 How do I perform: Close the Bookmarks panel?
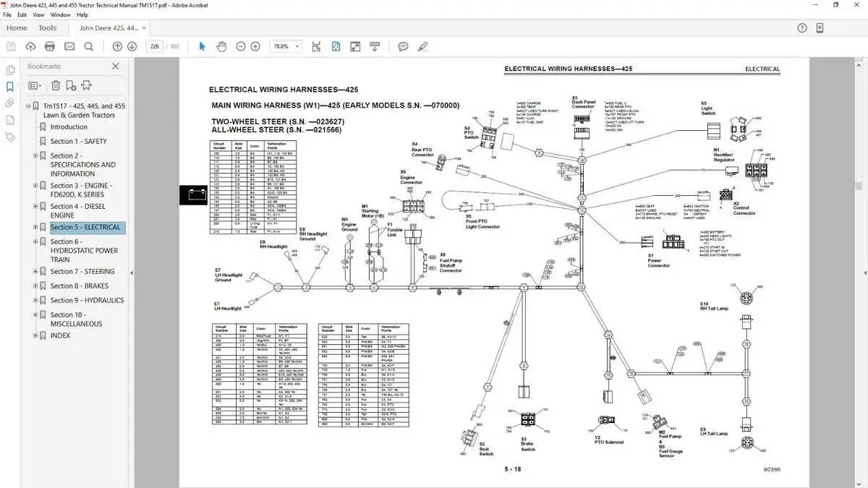coord(115,66)
